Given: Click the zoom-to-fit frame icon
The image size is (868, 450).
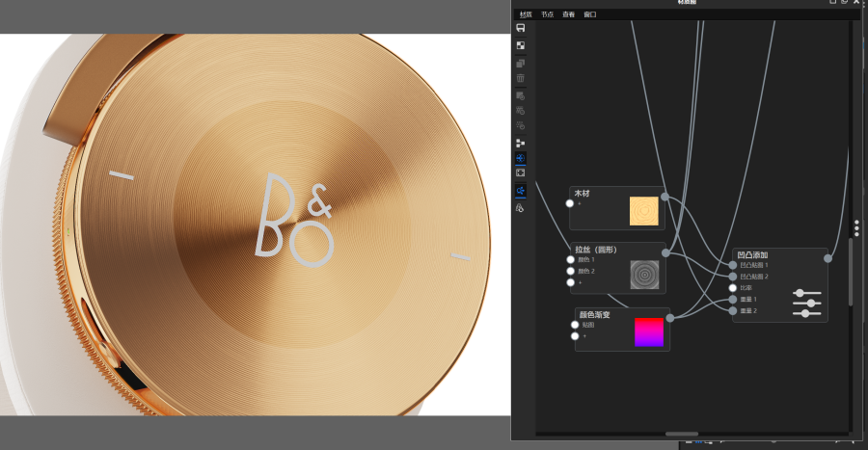Looking at the screenshot, I should [521, 173].
